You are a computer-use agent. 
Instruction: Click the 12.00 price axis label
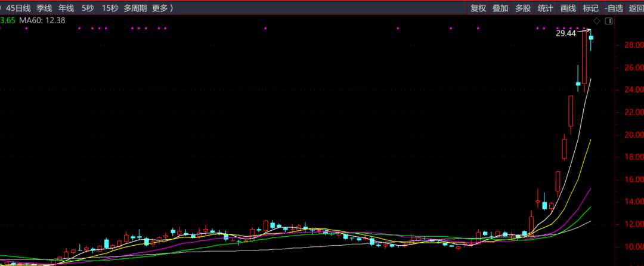634,224
